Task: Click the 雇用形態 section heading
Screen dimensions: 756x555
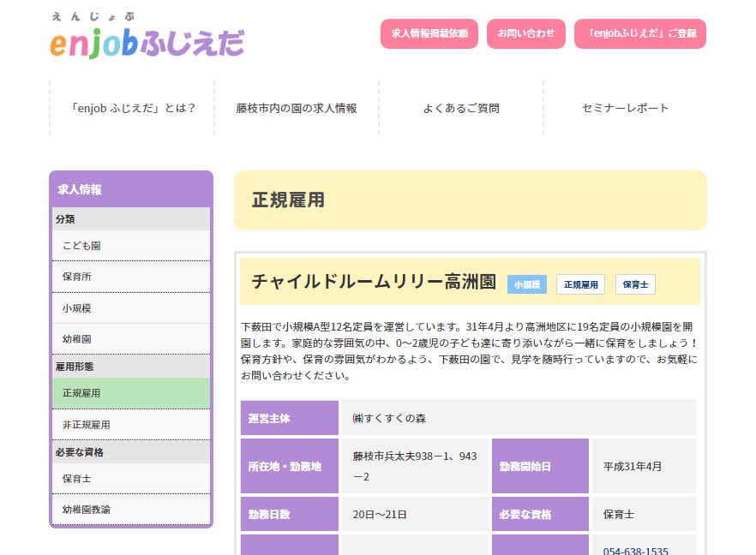Action: 131,367
